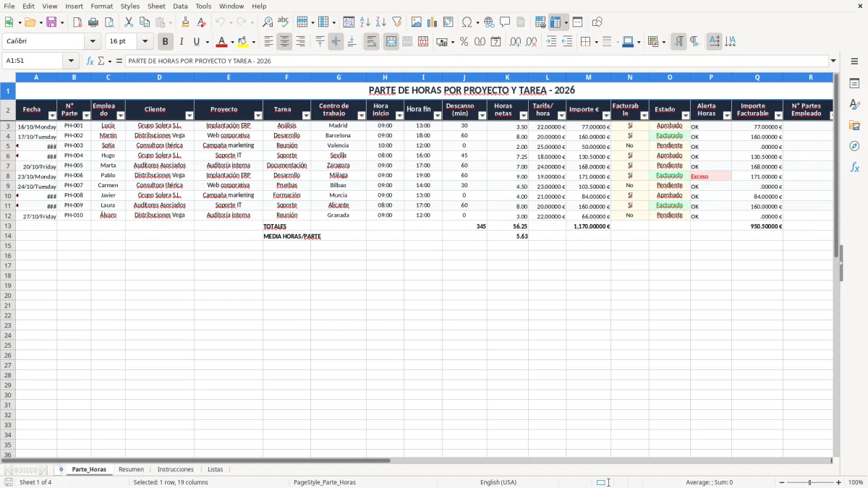Open the Fecha column filter dropdown
The height and width of the screenshot is (488, 868).
(52, 116)
